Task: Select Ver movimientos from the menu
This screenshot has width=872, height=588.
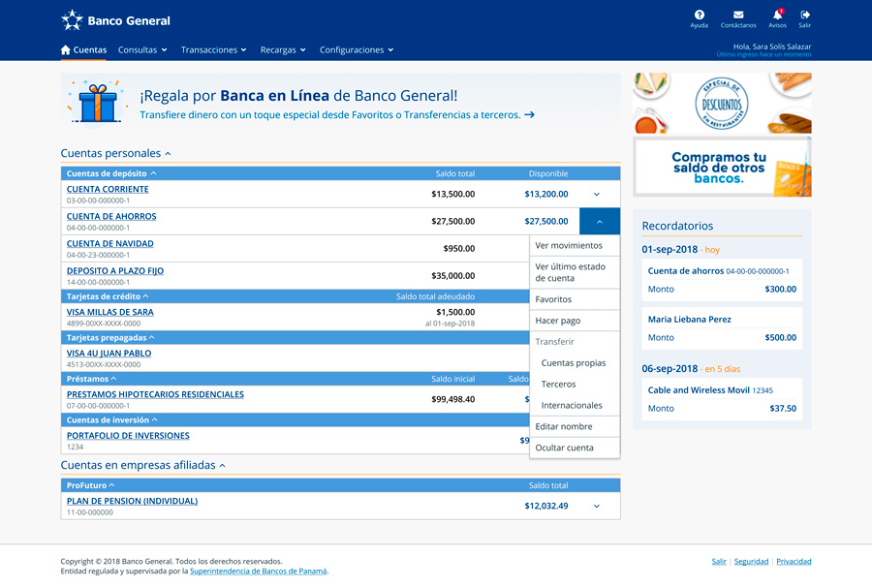Action: point(575,246)
